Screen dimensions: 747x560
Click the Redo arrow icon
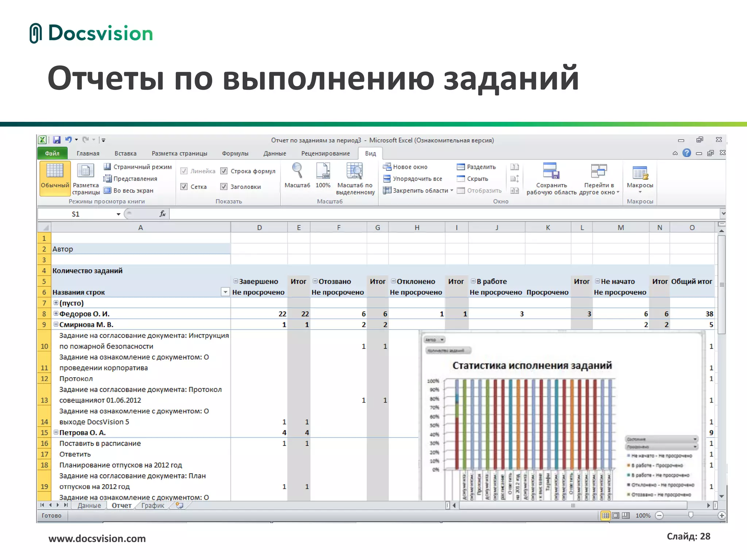click(x=86, y=140)
